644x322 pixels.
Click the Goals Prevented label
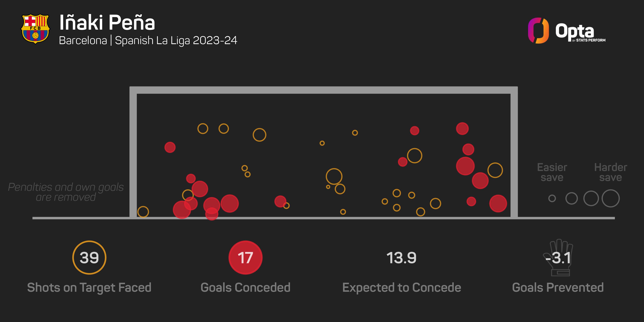click(558, 288)
